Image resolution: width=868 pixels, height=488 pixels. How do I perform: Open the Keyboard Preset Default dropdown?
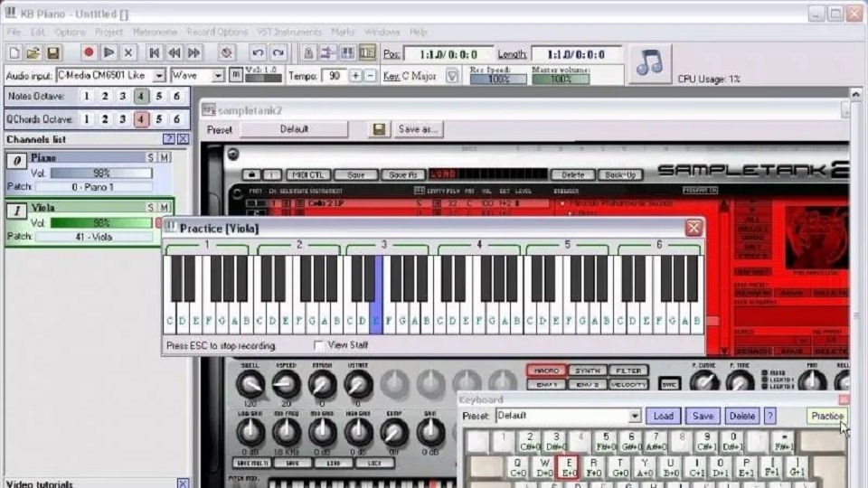[x=635, y=416]
